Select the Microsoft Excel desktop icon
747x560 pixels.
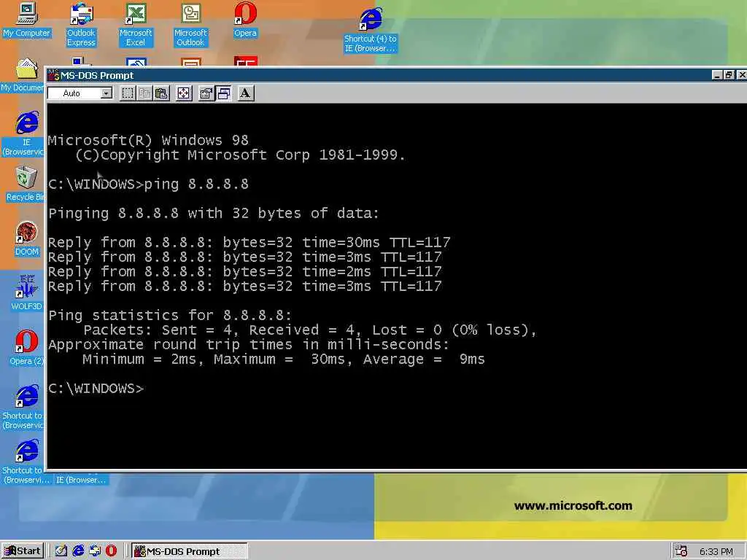click(136, 26)
